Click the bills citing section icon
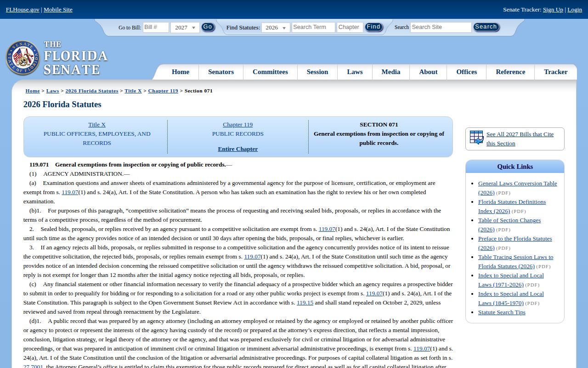The width and height of the screenshot is (588, 368). pos(476,138)
